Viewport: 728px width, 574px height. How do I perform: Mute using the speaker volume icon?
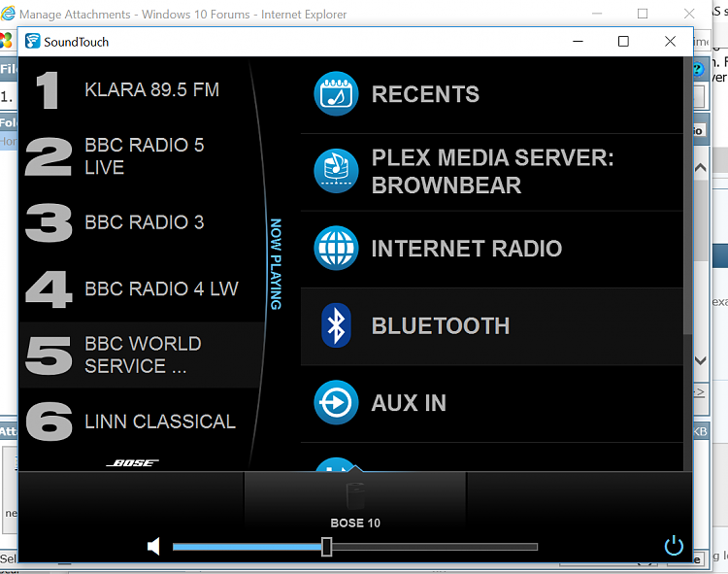[x=153, y=546]
